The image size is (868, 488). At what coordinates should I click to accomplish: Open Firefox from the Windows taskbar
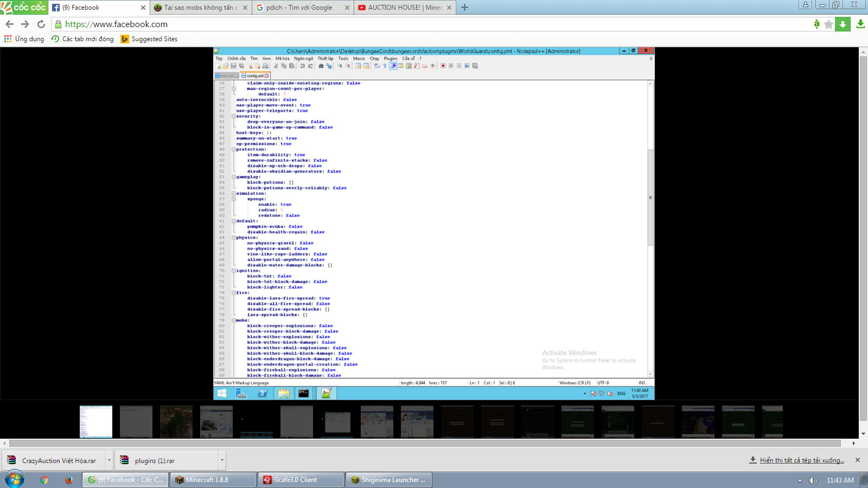click(x=68, y=480)
